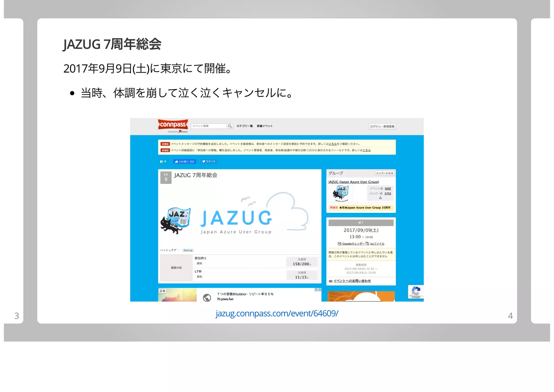Click the Twitter ツイート button
The width and height of the screenshot is (554, 392).
click(209, 162)
